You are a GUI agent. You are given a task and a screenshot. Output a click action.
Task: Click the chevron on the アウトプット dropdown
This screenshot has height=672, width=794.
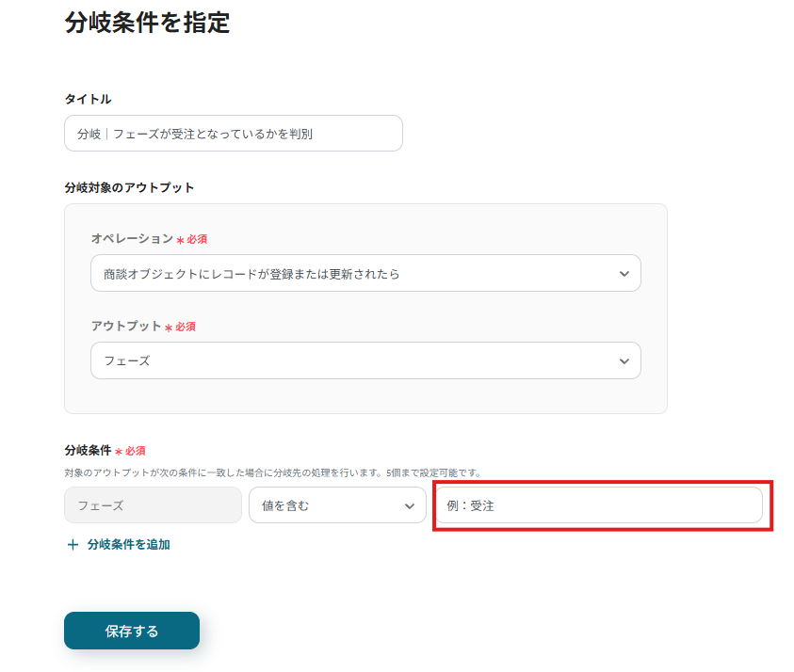[624, 360]
